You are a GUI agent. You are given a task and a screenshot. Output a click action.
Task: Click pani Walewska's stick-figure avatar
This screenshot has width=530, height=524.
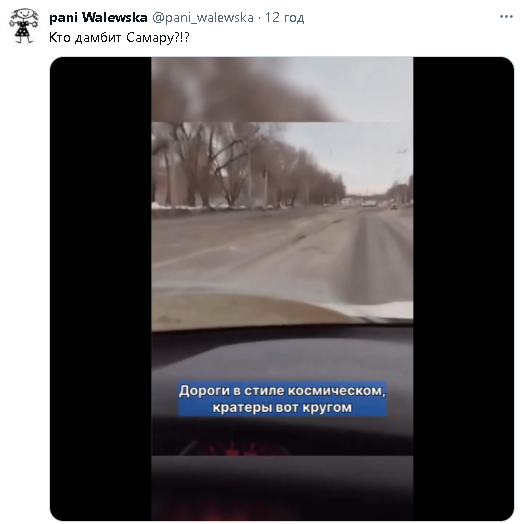pyautogui.click(x=24, y=26)
